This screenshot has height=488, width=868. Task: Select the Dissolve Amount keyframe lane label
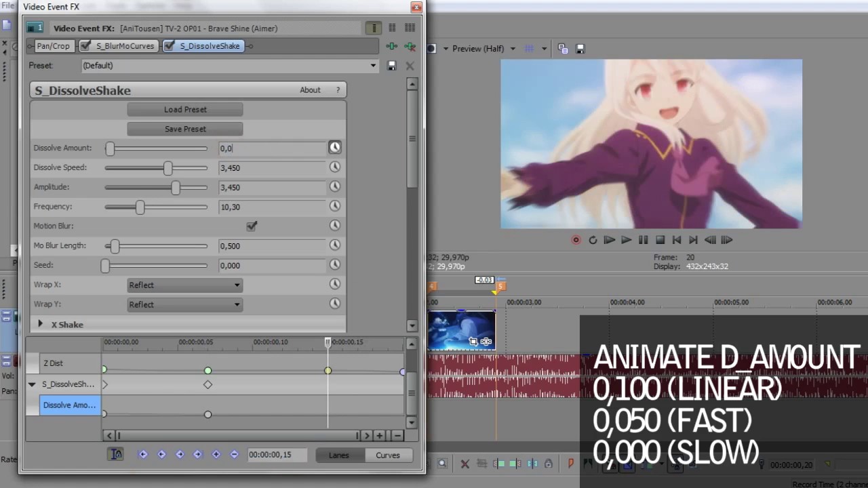[x=70, y=405]
